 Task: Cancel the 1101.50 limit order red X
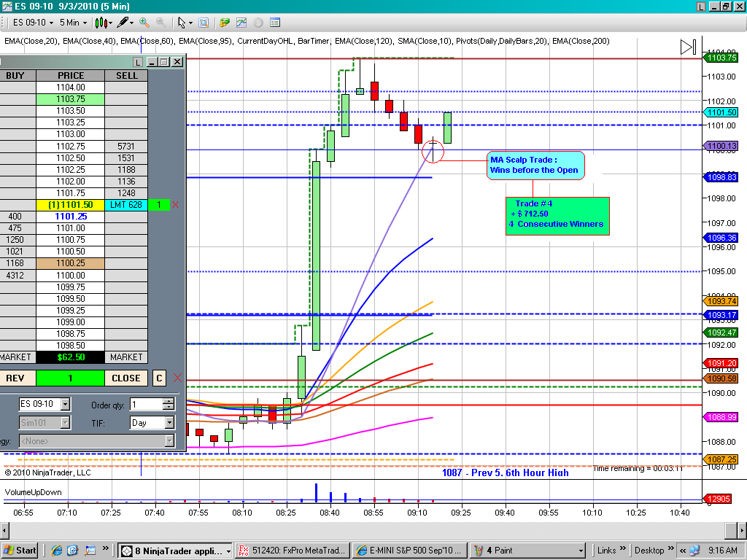(175, 205)
